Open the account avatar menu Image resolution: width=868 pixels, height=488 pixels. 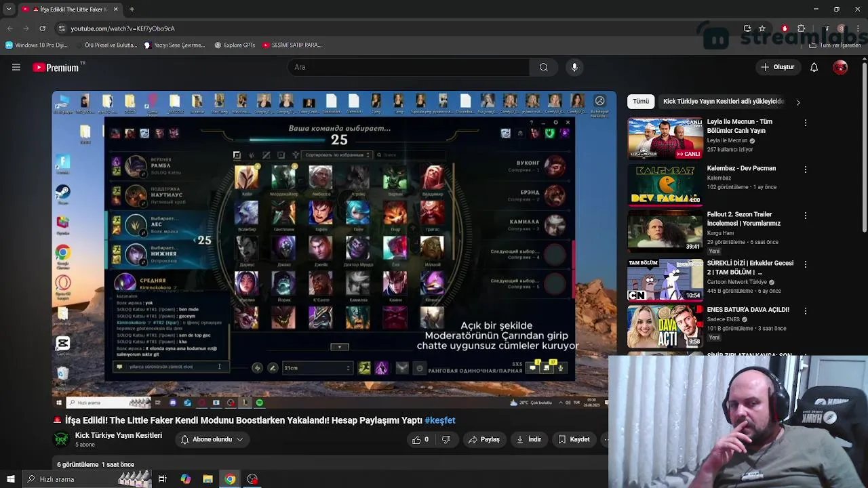[x=840, y=67]
